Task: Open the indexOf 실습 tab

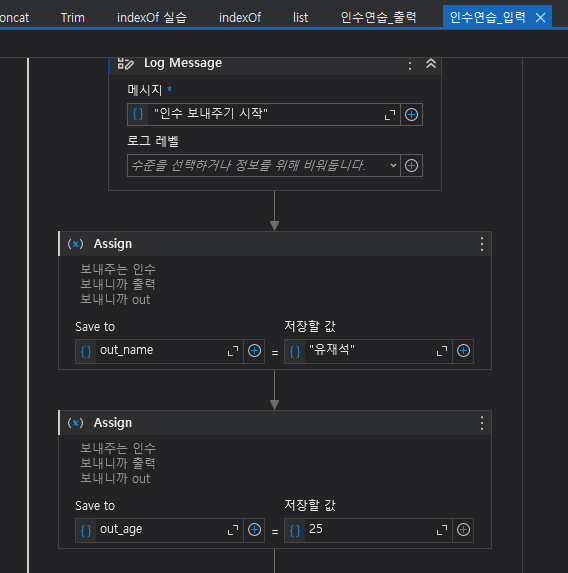Action: point(152,17)
